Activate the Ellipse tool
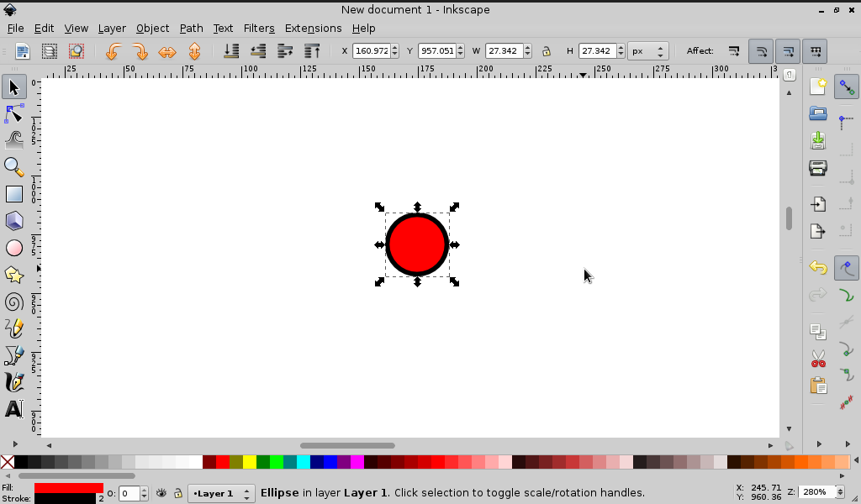 pyautogui.click(x=13, y=248)
